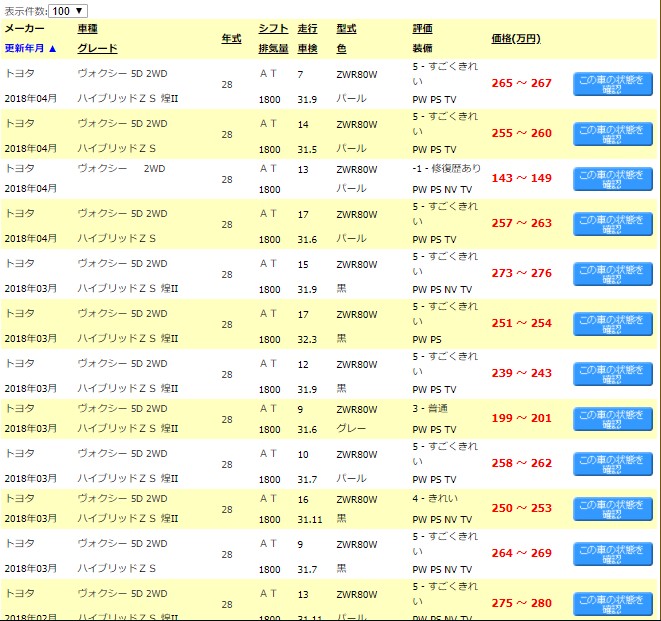
Task: Click the 3 - 普通 rating text
Action: [430, 409]
